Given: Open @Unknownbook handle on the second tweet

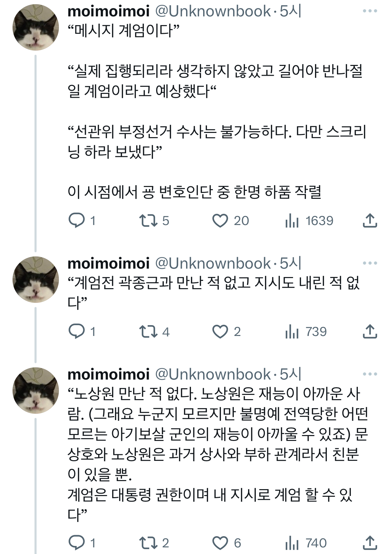Looking at the screenshot, I should pyautogui.click(x=213, y=263).
